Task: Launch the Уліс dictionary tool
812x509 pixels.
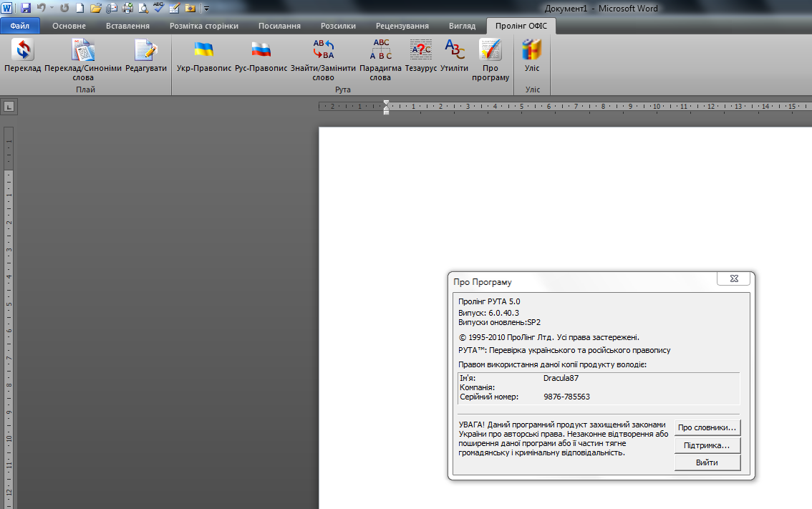Action: [x=532, y=56]
